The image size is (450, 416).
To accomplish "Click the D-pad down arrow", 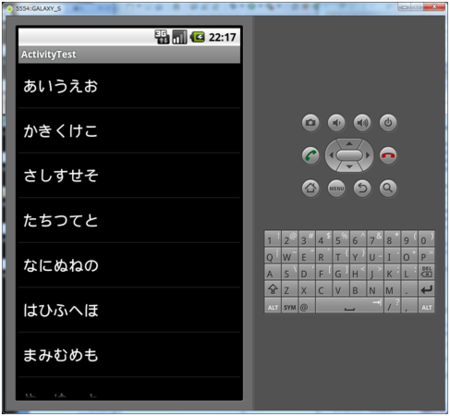I will (x=349, y=167).
